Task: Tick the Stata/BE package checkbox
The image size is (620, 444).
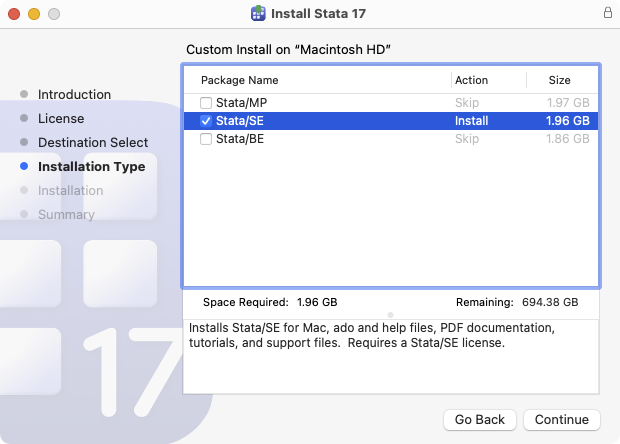Action: tap(206, 139)
